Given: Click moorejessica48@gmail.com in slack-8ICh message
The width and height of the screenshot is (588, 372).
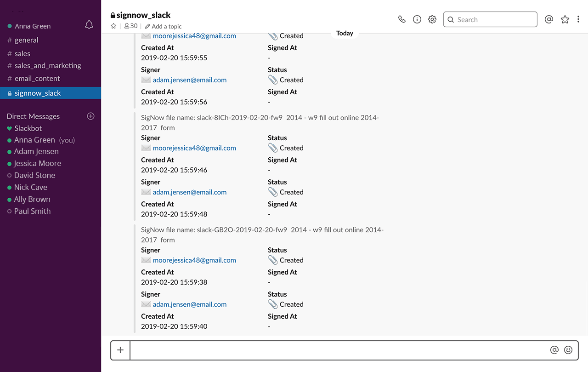Looking at the screenshot, I should 194,148.
